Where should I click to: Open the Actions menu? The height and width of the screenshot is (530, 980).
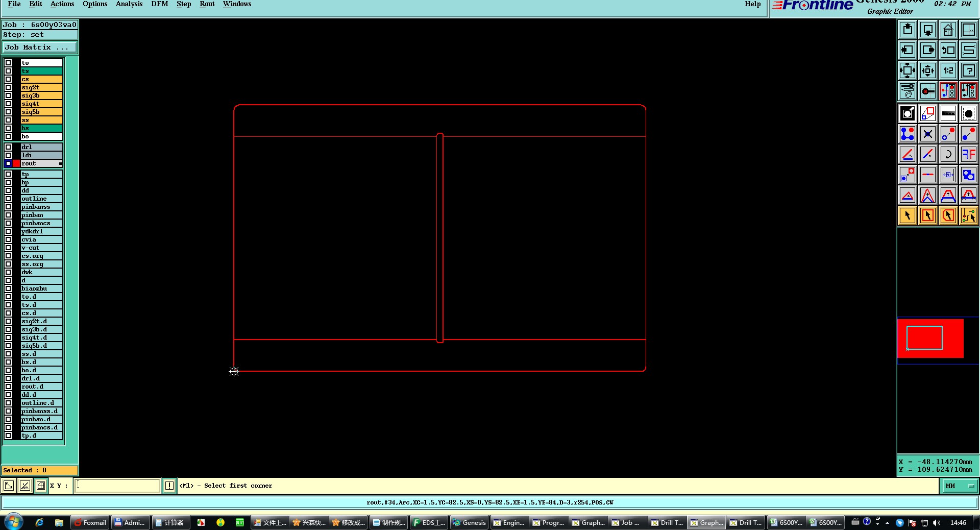click(62, 4)
